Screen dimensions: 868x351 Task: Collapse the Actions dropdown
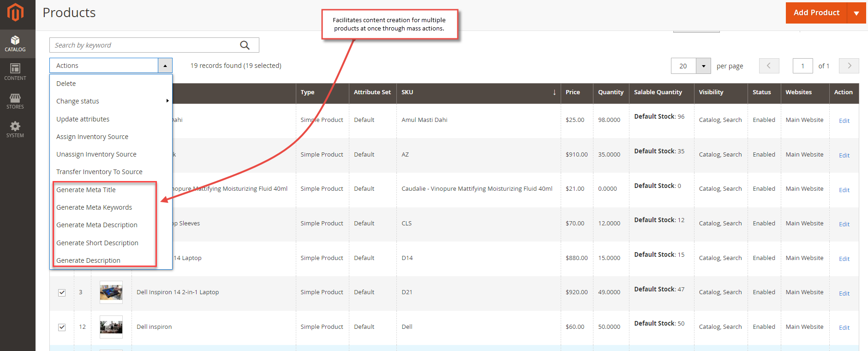tap(165, 66)
